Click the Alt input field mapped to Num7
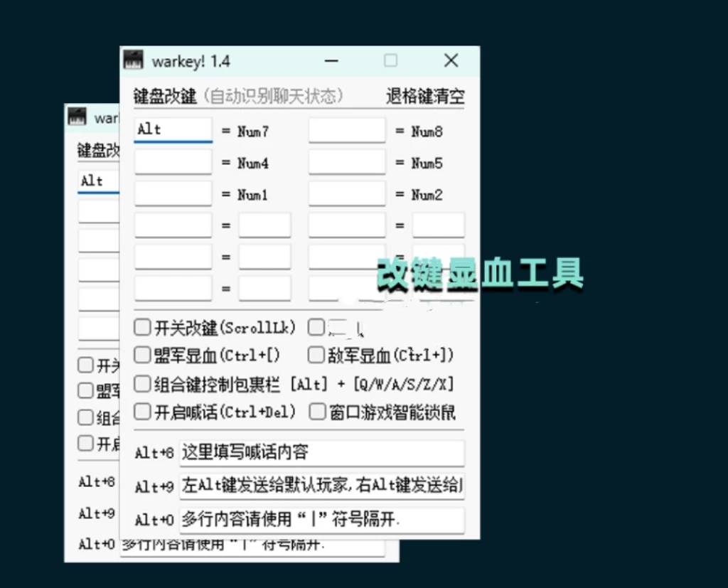The height and width of the screenshot is (588, 728). coord(173,130)
